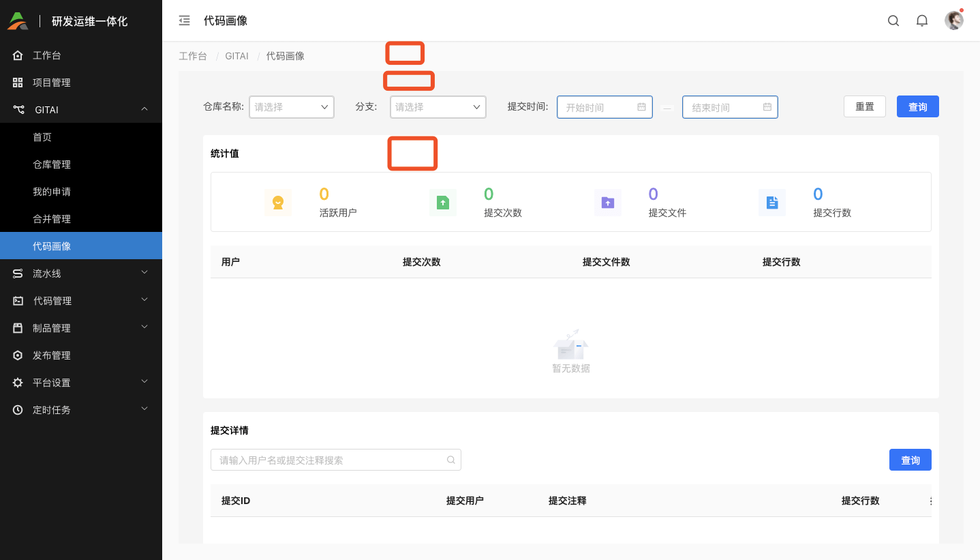Click the 提交注释 column header
Viewport: 980px width, 560px height.
568,501
